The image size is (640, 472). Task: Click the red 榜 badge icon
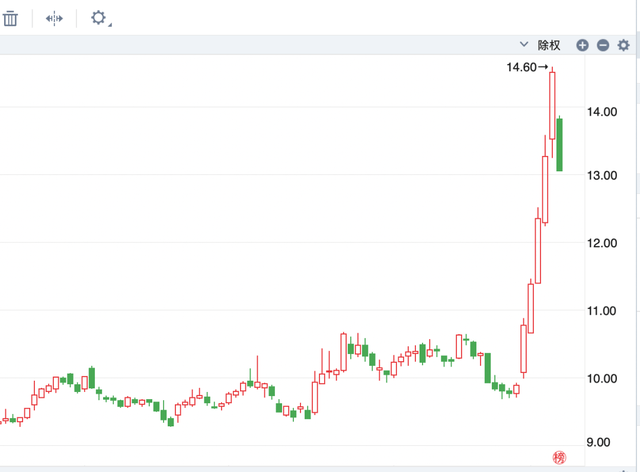point(559,457)
